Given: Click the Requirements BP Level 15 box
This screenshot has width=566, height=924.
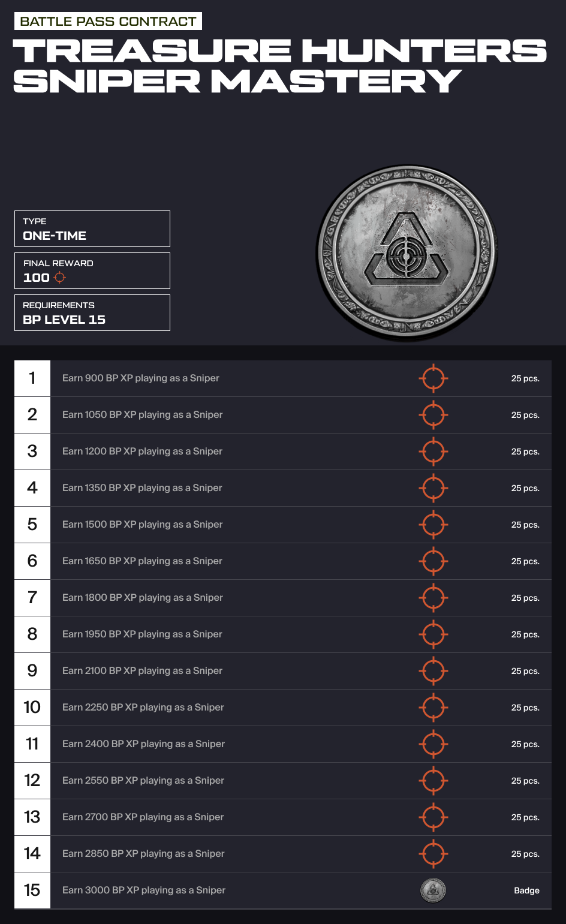Looking at the screenshot, I should pyautogui.click(x=92, y=312).
